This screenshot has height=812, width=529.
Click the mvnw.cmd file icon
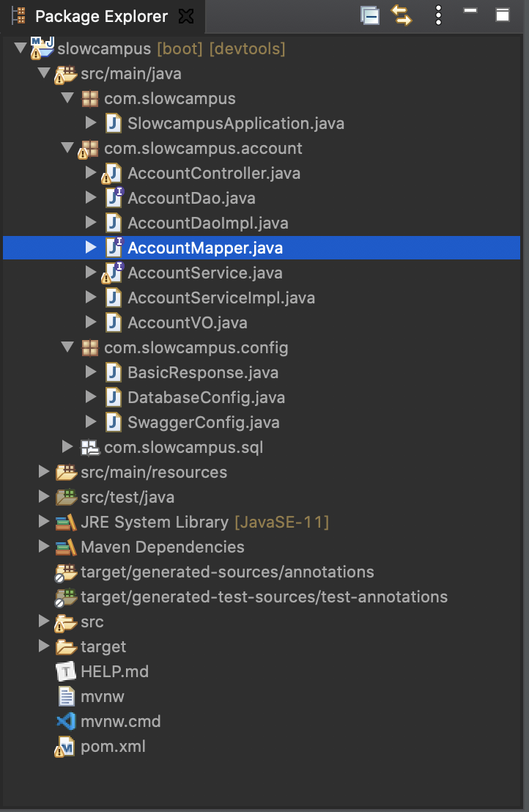coord(66,721)
